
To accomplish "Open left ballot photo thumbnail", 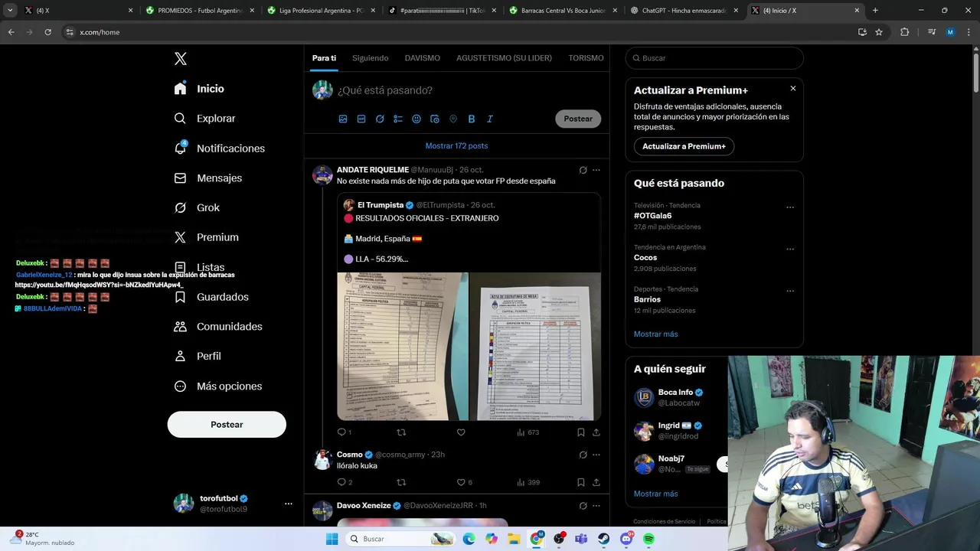I will pos(403,346).
